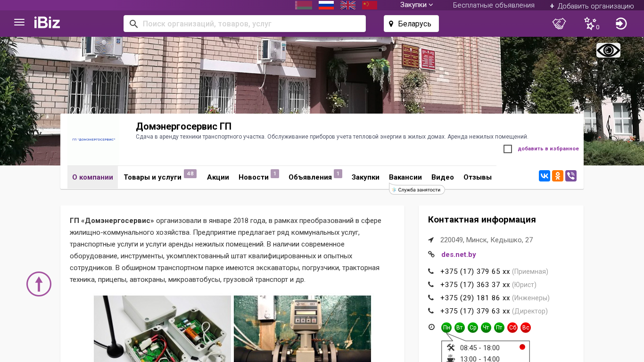Switch to the Видео tab
This screenshot has height=362, width=644.
click(x=443, y=177)
